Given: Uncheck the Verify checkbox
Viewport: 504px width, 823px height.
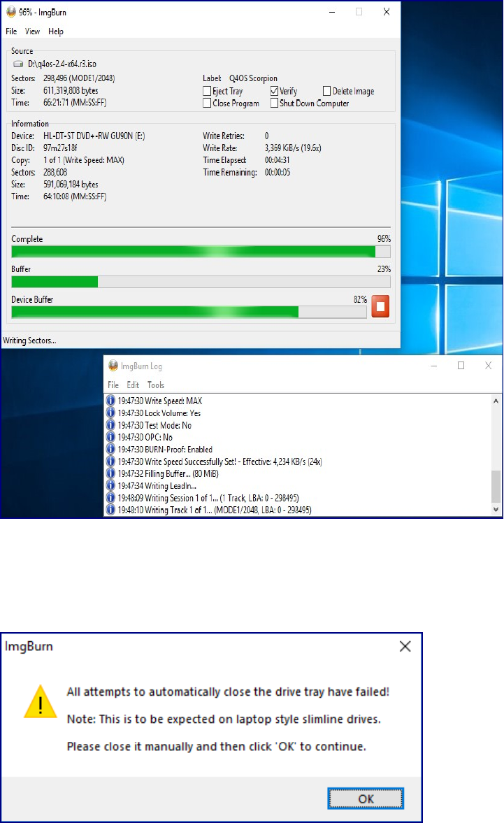Looking at the screenshot, I should tap(274, 91).
